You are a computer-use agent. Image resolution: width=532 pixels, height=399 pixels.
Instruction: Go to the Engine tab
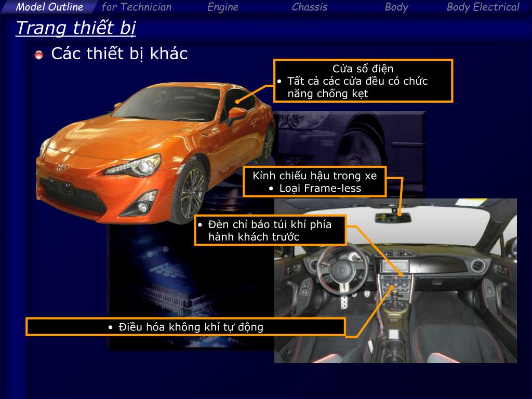click(222, 7)
